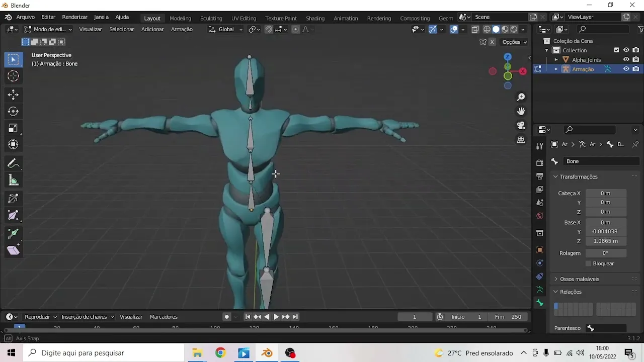Select the Cursor tool
The width and height of the screenshot is (644, 362).
tap(13, 76)
